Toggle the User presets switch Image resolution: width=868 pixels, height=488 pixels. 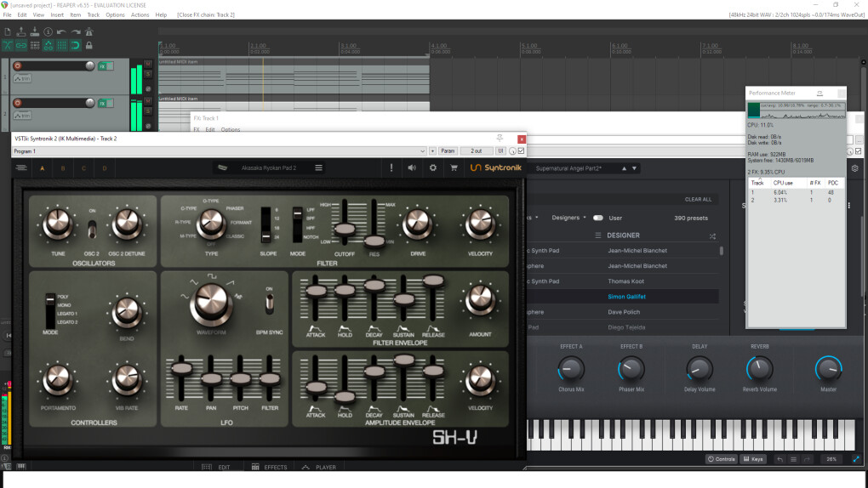[598, 218]
